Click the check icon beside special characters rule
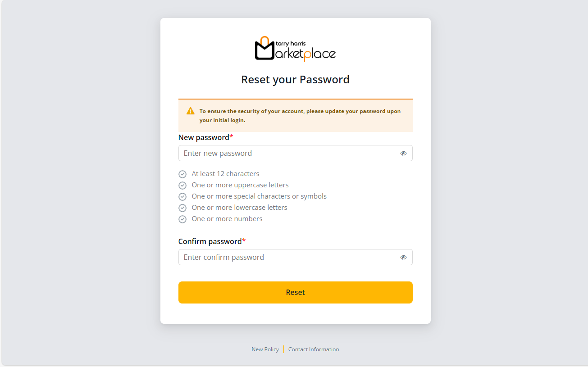This screenshot has height=367, width=588. [x=182, y=197]
